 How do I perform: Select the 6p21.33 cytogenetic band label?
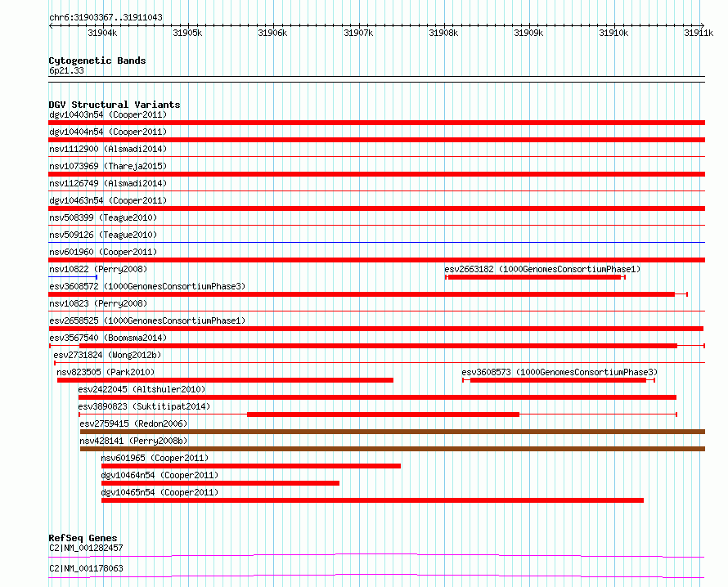(66, 70)
